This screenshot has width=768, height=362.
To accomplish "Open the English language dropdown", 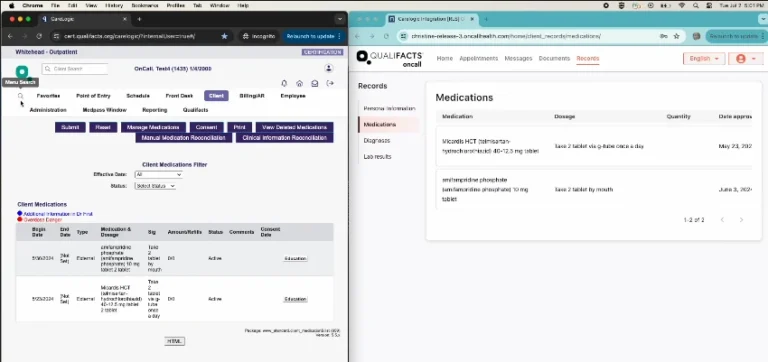I will tap(704, 58).
